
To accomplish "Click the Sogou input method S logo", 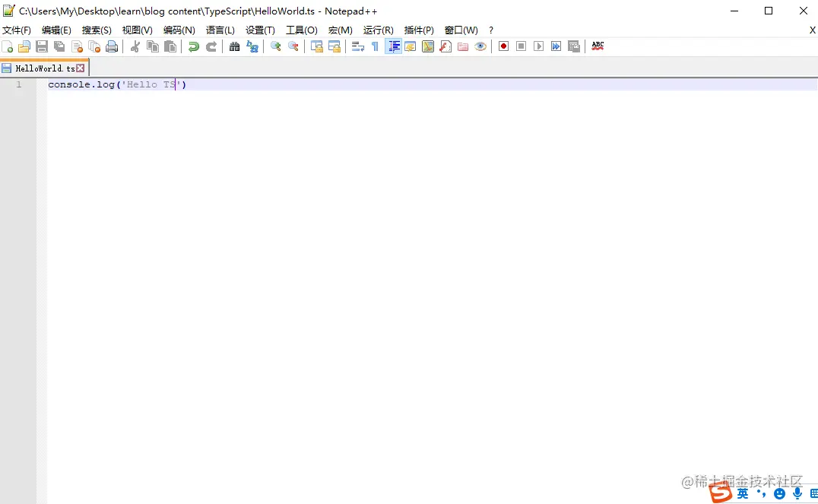I will pyautogui.click(x=721, y=492).
